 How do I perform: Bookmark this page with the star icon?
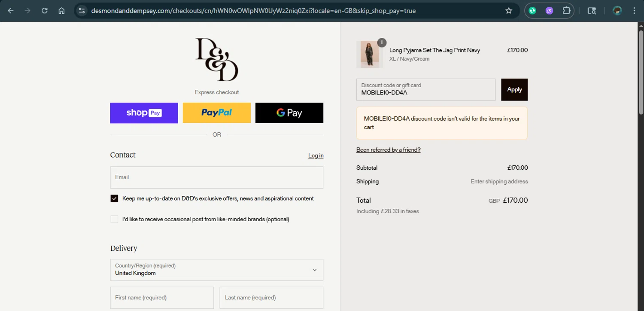(509, 11)
